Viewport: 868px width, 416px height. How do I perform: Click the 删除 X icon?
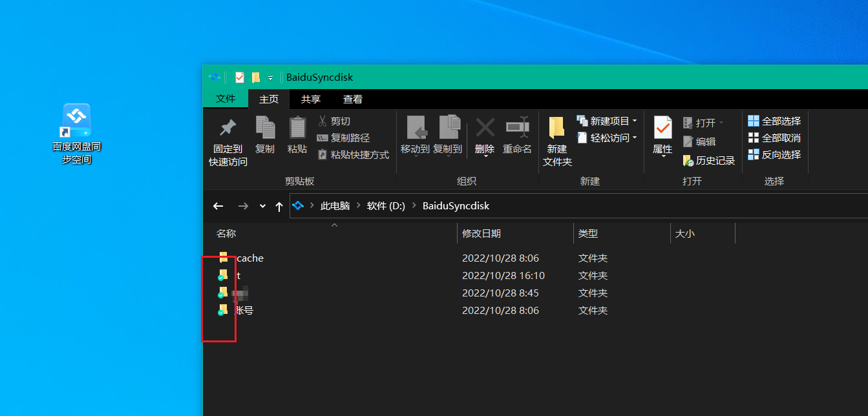(x=485, y=128)
